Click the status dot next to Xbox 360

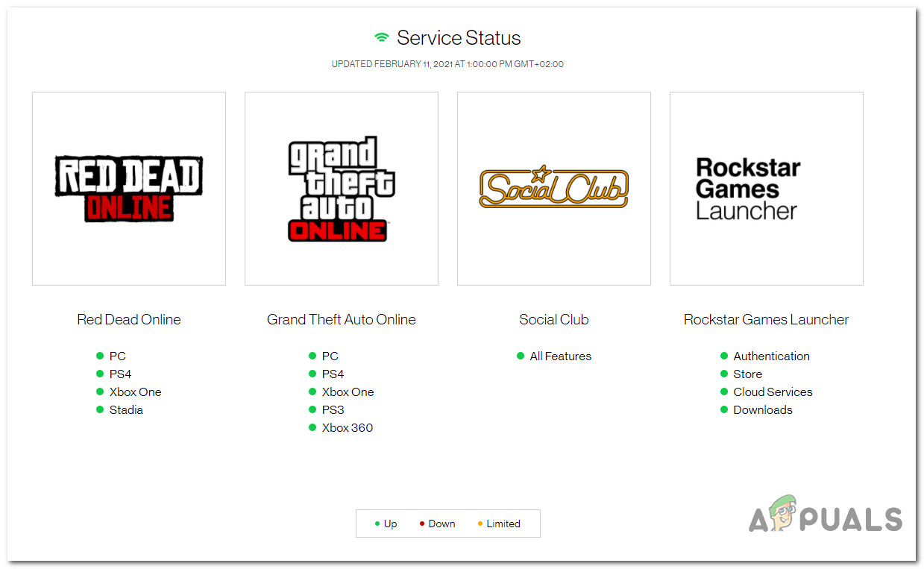coord(312,428)
